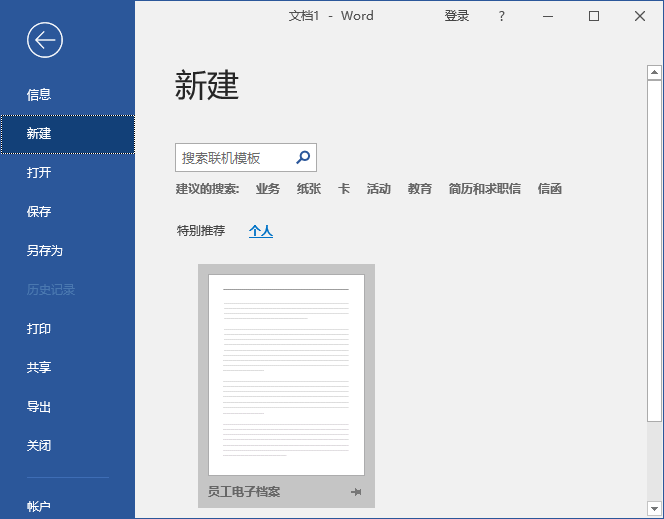Click 登录 to sign in
The width and height of the screenshot is (664, 519).
[x=457, y=16]
